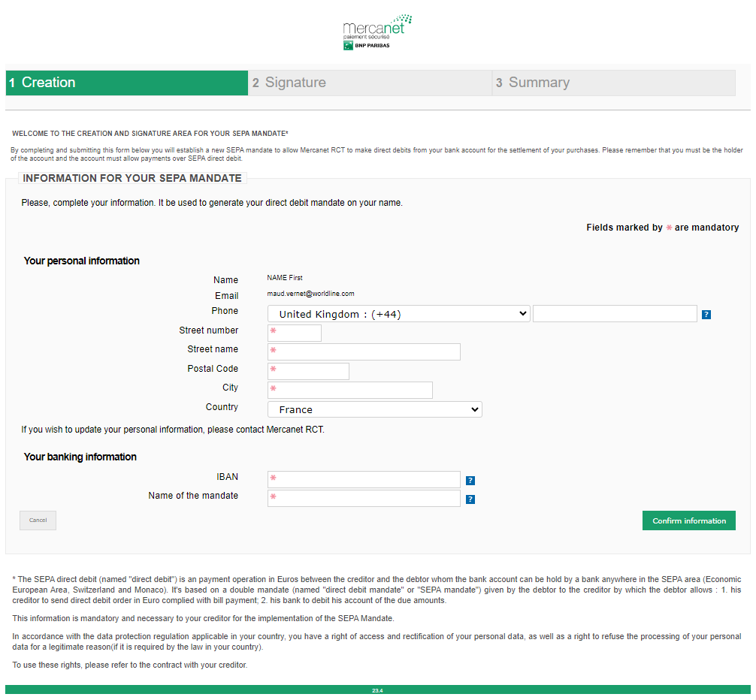Open the Country dropdown showing France
Screen dimensions: 756x700
pos(374,409)
